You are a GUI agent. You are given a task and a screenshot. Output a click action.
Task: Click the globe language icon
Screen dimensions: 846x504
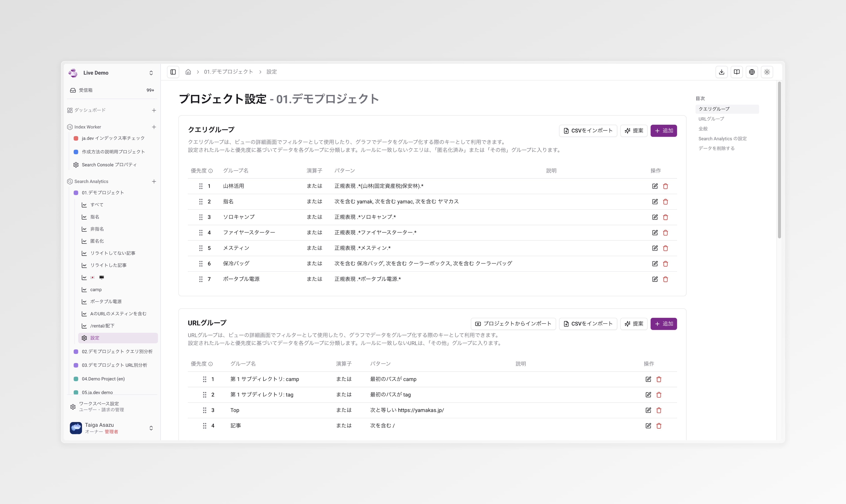click(x=752, y=72)
